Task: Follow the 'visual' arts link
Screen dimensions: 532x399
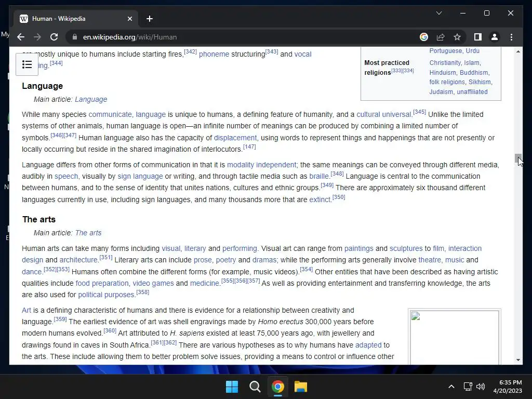Action: (171, 249)
